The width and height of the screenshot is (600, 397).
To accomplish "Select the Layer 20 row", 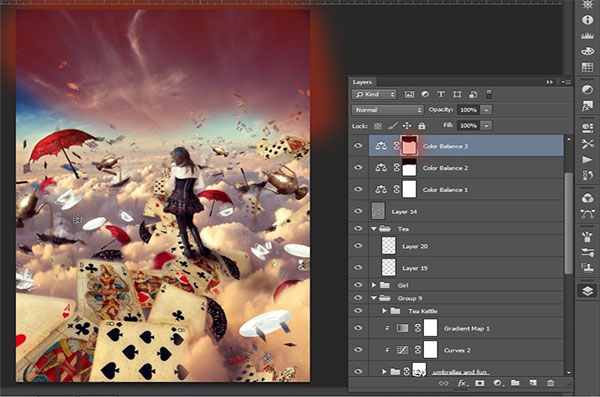I will [466, 246].
